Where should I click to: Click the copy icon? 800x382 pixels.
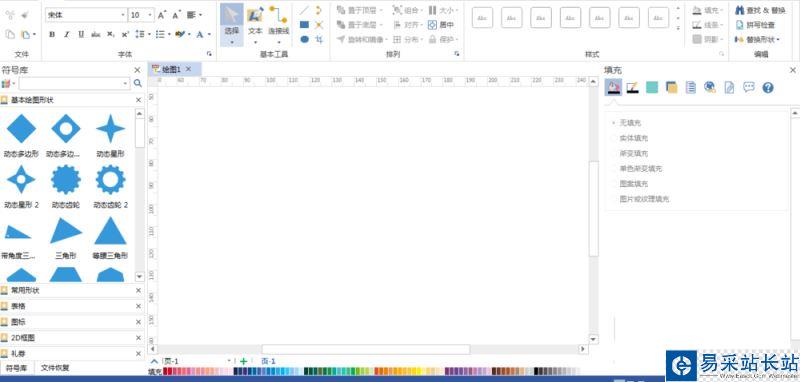click(10, 35)
